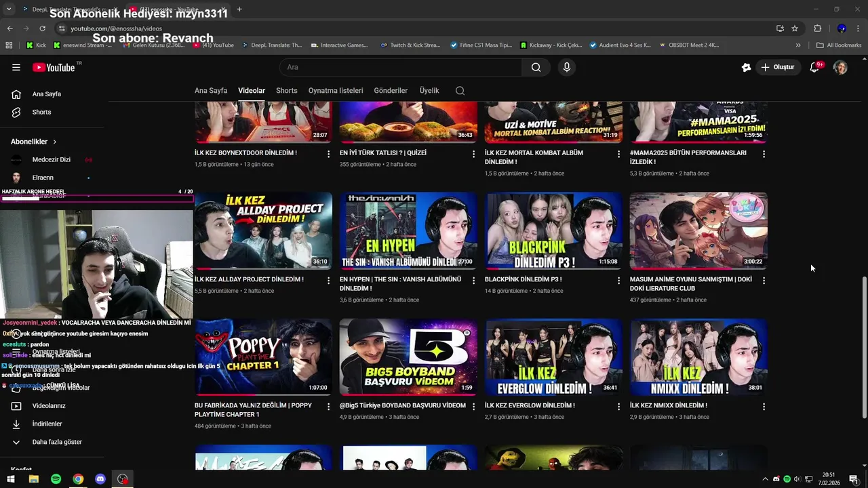Open options for DOKI DOKI video
This screenshot has height=488, width=868.
coord(764,281)
